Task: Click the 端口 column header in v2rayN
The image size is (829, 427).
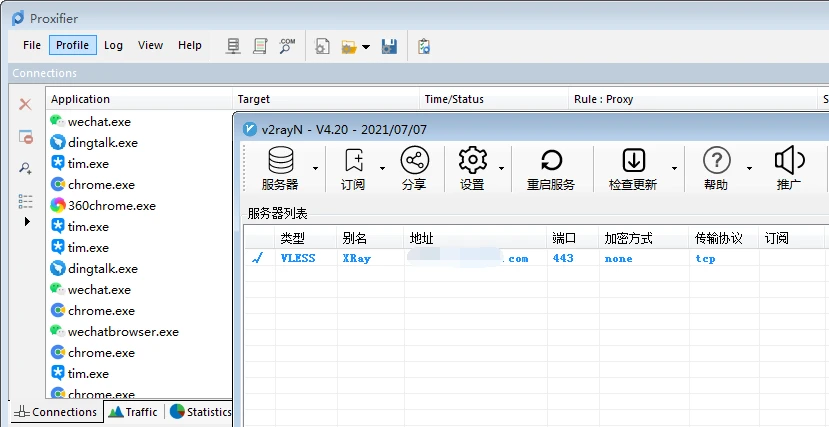Action: (573, 238)
